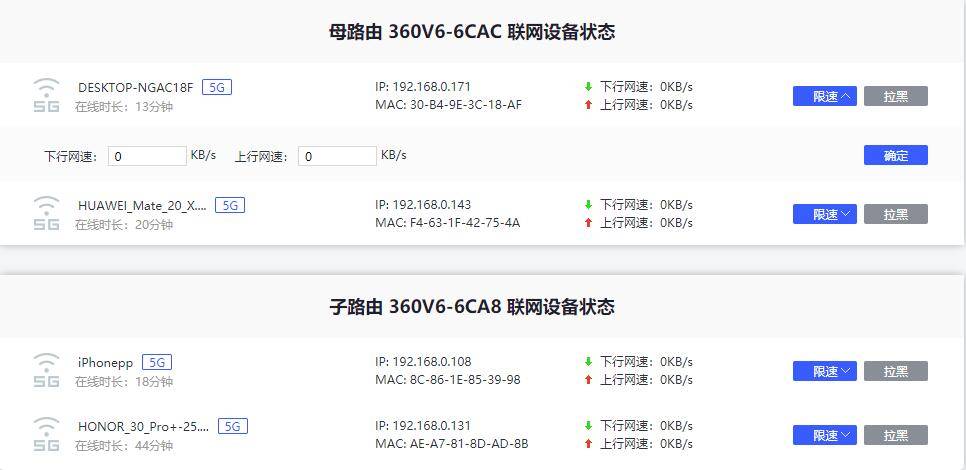This screenshot has width=966, height=470.
Task: Focus the 下行网速 limit input field
Action: pos(147,156)
